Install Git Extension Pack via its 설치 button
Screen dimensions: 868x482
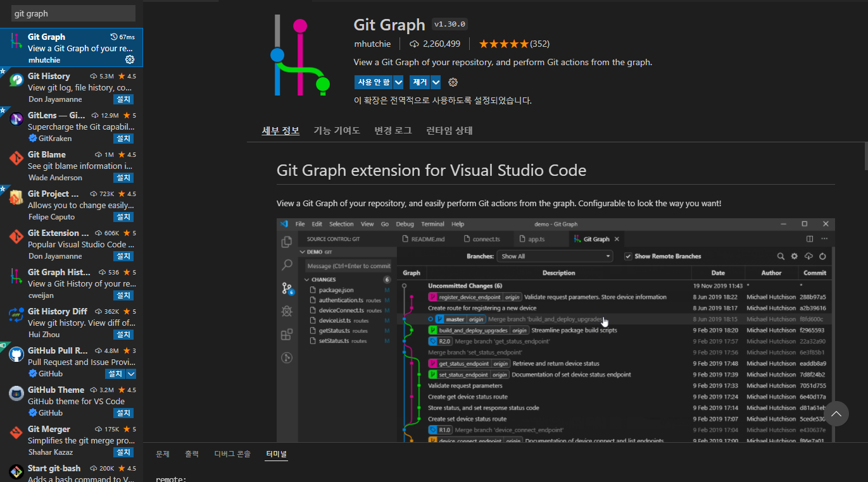coord(123,256)
